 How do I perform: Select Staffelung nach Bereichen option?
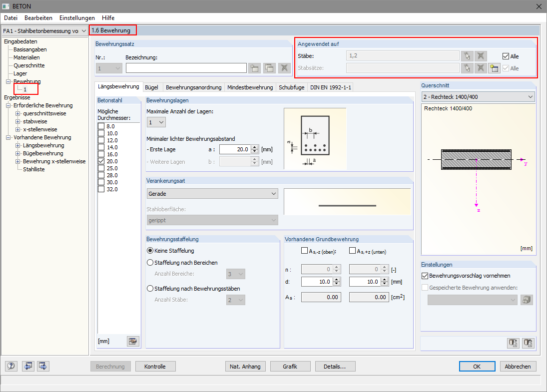150,263
